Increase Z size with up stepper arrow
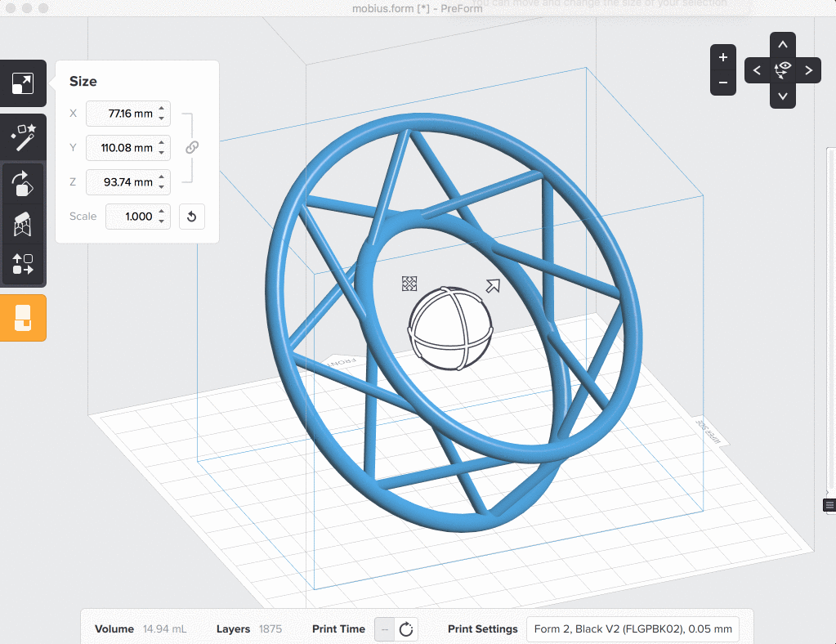Screen dimensions: 836x644 (x=162, y=177)
